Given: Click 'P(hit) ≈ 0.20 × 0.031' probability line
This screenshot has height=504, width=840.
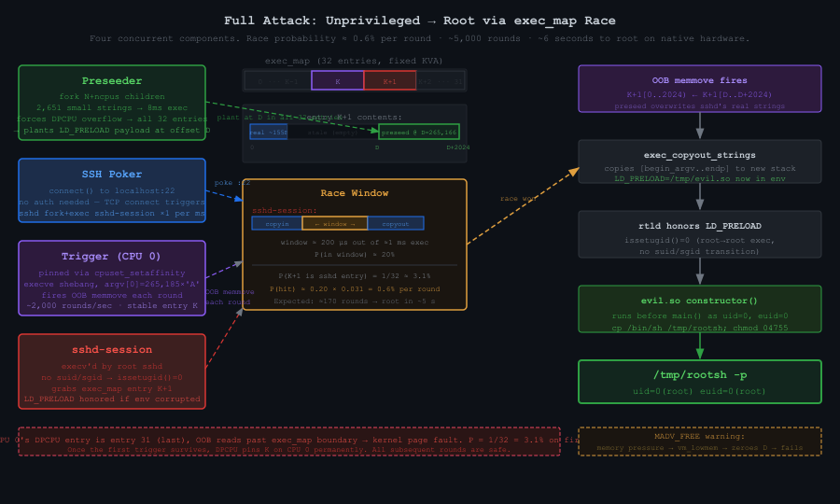Looking at the screenshot, I should click(x=355, y=288).
